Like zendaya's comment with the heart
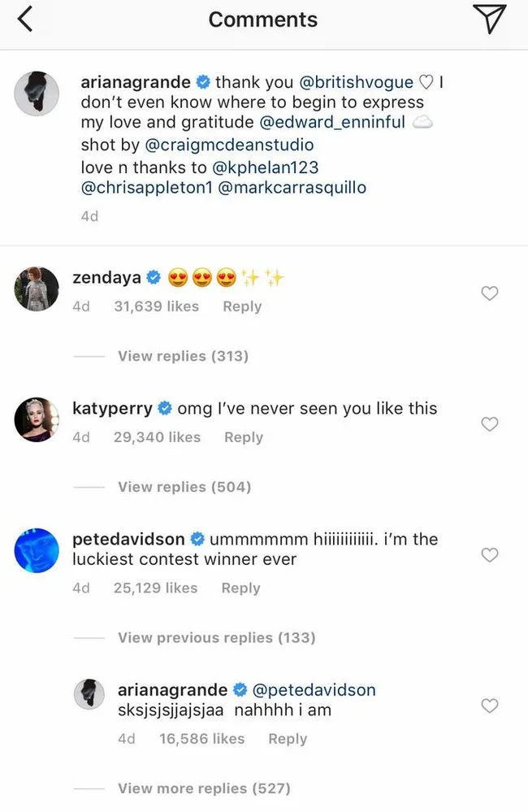This screenshot has width=528, height=812. point(490,293)
